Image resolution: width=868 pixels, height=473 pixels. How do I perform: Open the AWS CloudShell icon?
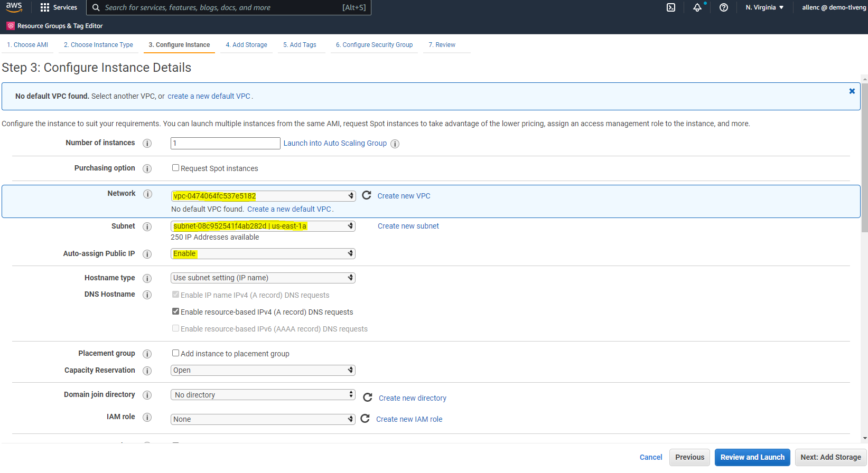click(x=671, y=7)
